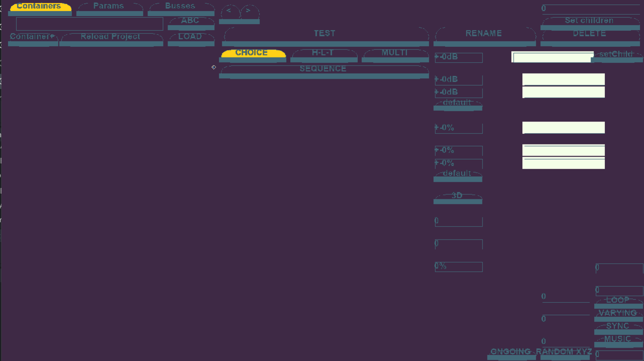
Task: Click the > next arrow button
Action: point(250,13)
